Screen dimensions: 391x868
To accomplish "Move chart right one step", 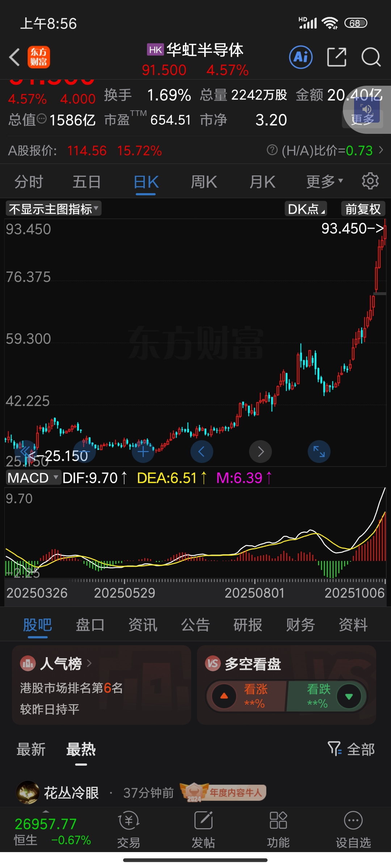I will [x=260, y=452].
